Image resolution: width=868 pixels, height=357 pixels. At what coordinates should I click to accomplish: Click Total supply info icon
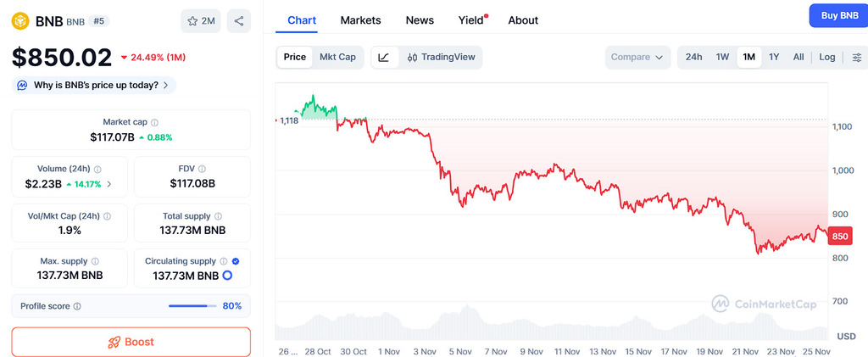219,217
